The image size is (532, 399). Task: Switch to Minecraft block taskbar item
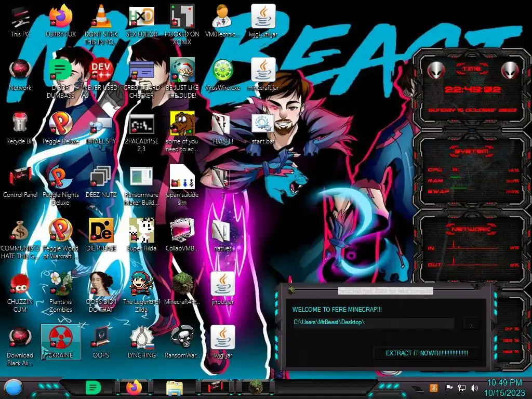click(x=255, y=388)
